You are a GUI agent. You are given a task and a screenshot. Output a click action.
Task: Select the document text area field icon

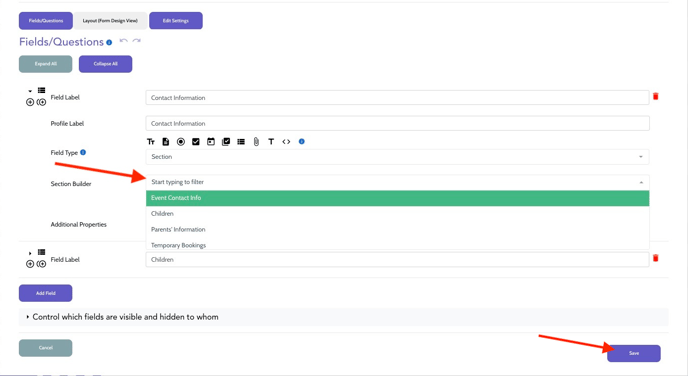tap(165, 142)
